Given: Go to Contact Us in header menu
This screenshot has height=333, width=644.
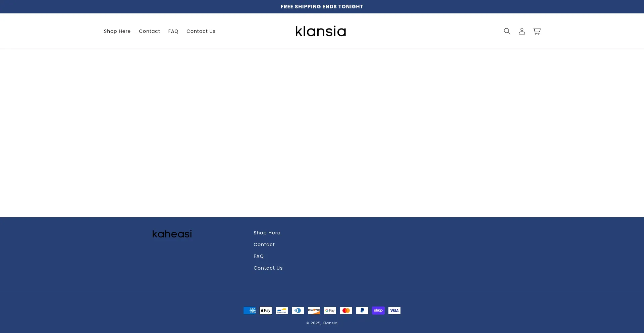Looking at the screenshot, I should pos(201,31).
